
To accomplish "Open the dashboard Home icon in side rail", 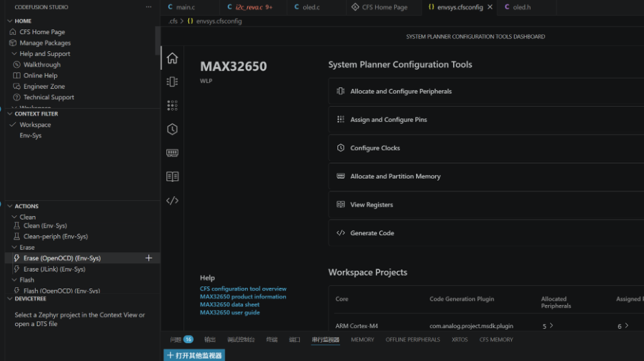I will point(172,58).
